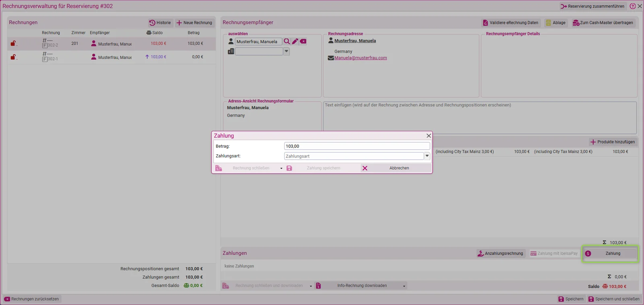
Task: Close the Zahlung dialog with X
Action: click(429, 136)
